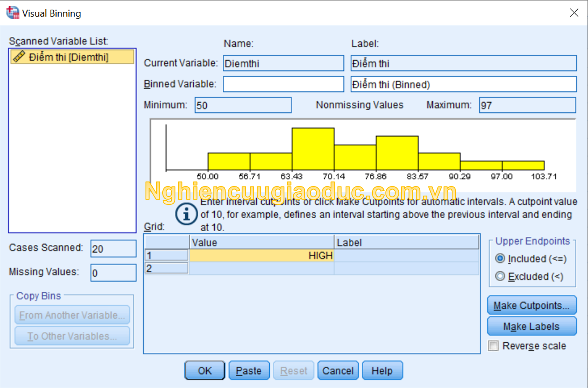Click the information icon above the grid
This screenshot has height=388, width=588.
(186, 214)
